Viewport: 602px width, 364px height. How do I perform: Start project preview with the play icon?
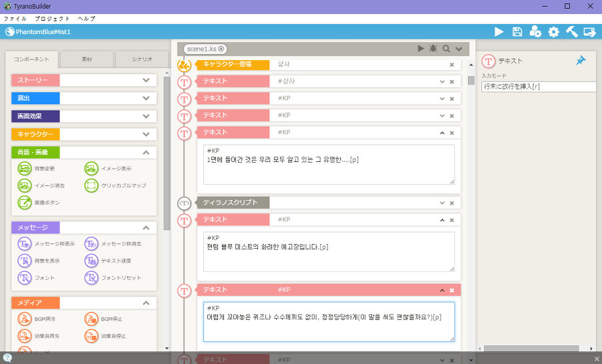point(499,32)
